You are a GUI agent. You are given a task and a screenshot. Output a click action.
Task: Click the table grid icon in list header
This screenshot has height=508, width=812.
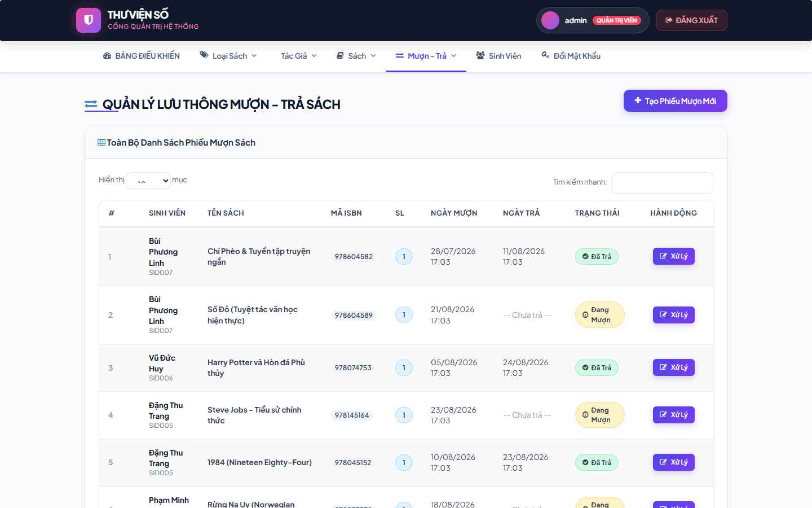[101, 142]
